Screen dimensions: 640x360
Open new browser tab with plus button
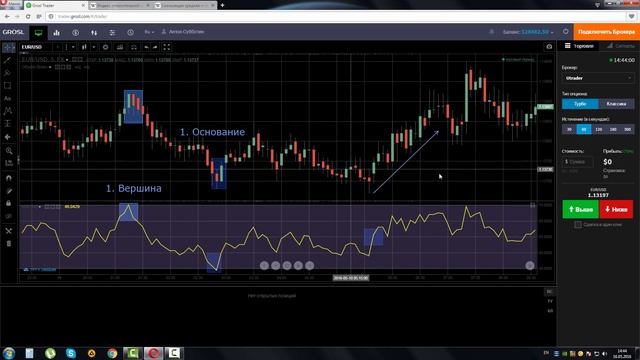[x=222, y=5]
